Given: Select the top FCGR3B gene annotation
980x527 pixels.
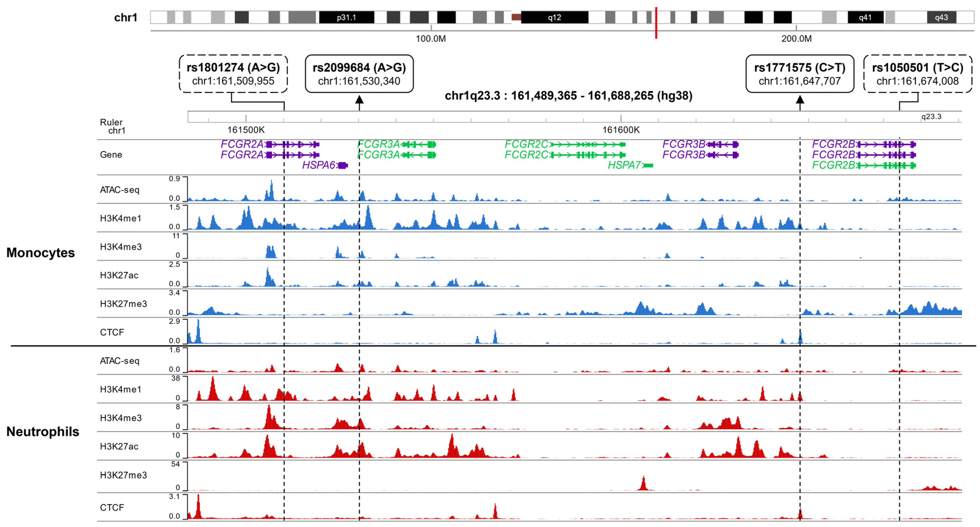Looking at the screenshot, I should [x=684, y=144].
